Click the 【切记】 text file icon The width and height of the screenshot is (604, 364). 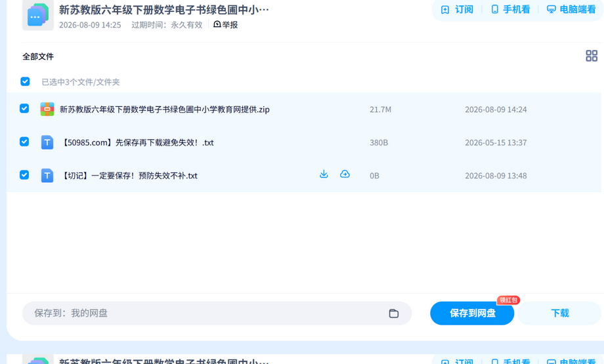pyautogui.click(x=47, y=176)
